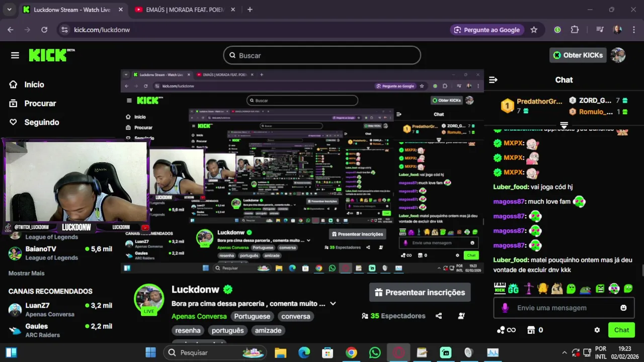644x362 pixels.
Task: Select the amizade tag
Action: [x=268, y=330]
